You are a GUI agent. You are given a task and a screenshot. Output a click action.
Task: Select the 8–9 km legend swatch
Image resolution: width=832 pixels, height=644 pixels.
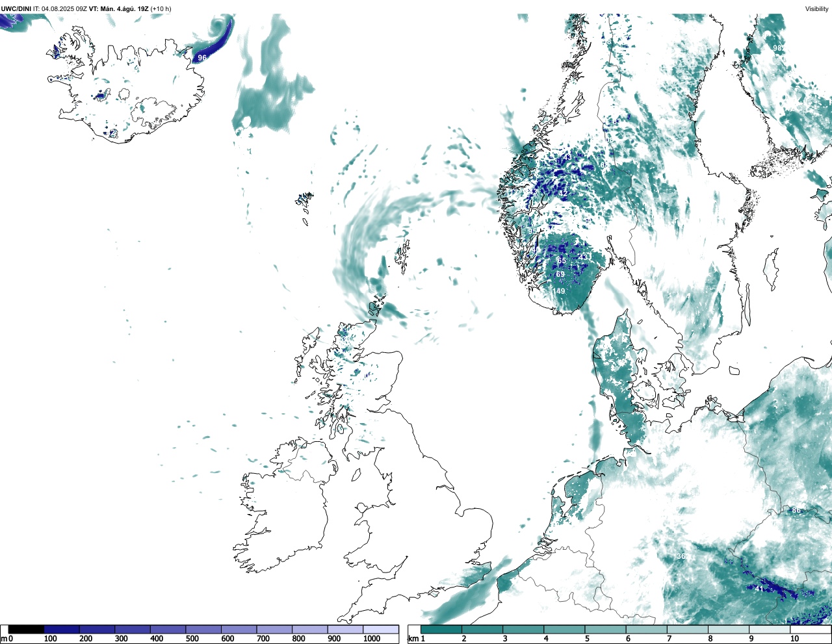pos(728,630)
